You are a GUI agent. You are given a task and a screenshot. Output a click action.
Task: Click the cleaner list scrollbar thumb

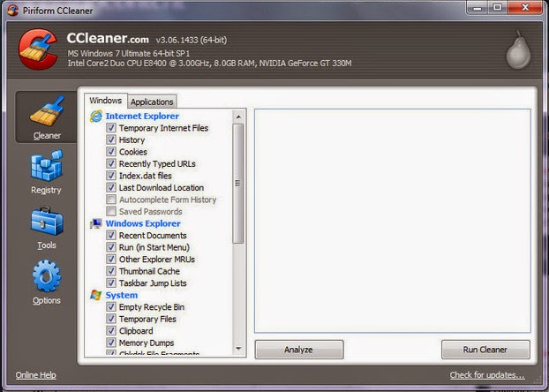[x=238, y=184]
